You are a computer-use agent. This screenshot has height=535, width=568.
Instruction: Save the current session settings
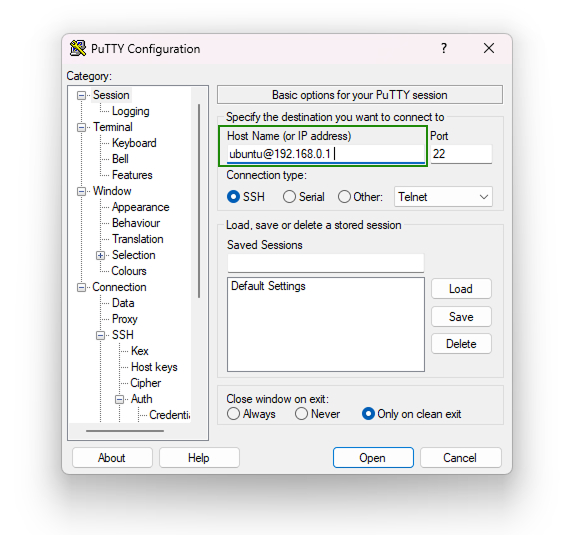coord(461,317)
